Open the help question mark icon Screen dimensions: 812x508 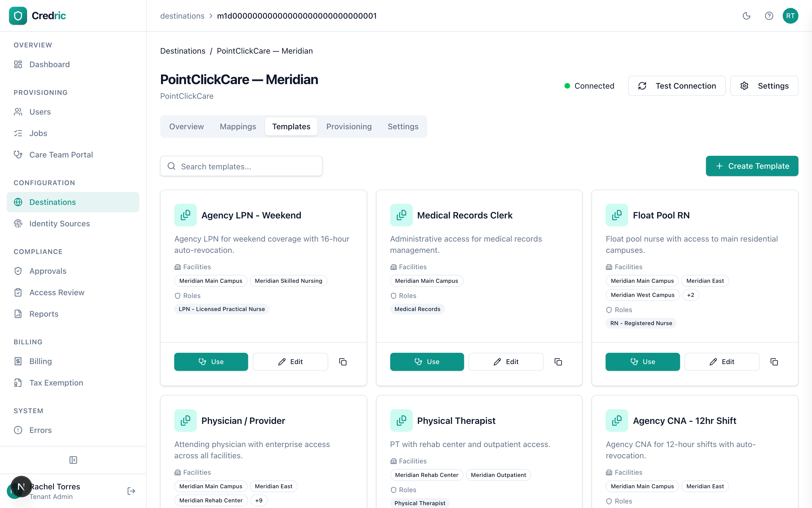(x=769, y=16)
